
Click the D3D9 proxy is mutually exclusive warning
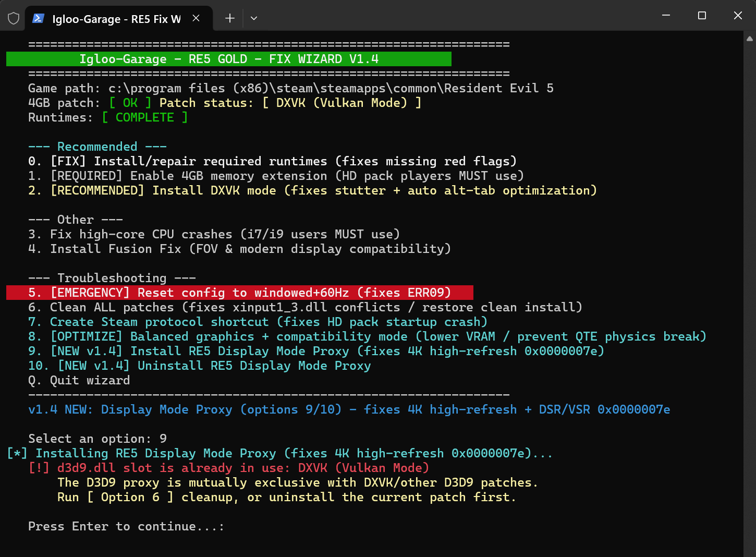[x=297, y=482]
